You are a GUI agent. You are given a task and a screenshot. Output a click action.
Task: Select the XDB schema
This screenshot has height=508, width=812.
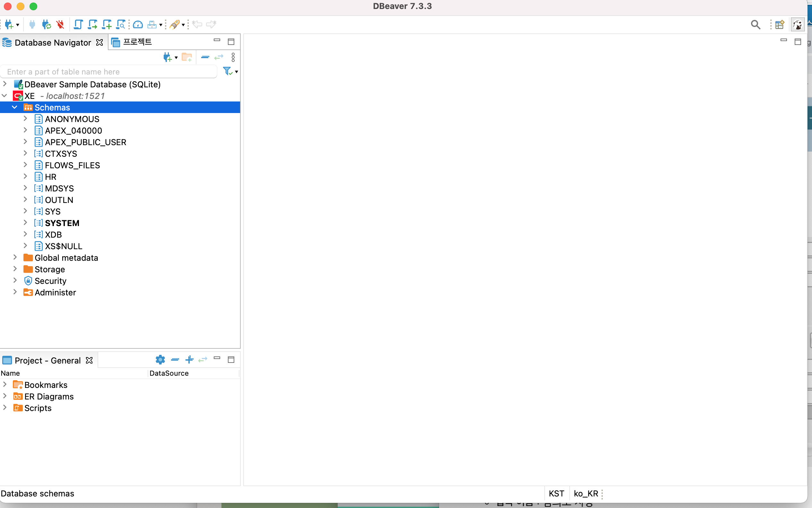point(53,234)
